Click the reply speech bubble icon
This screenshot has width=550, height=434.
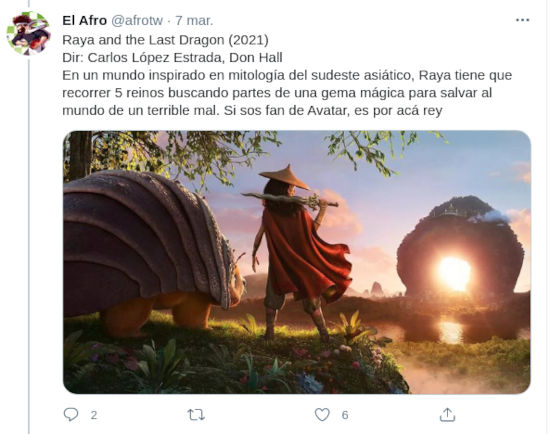pos(71,414)
